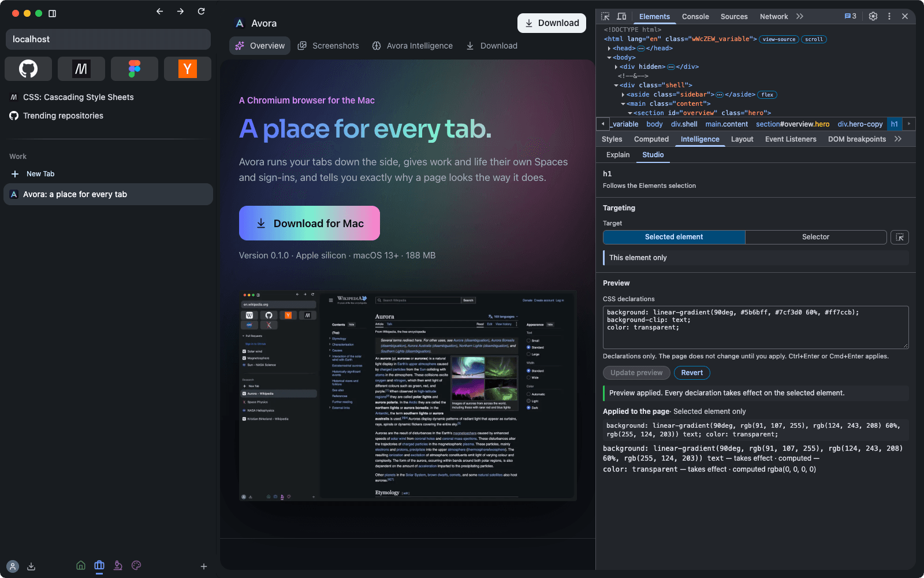Collapse the div class shell node

616,86
